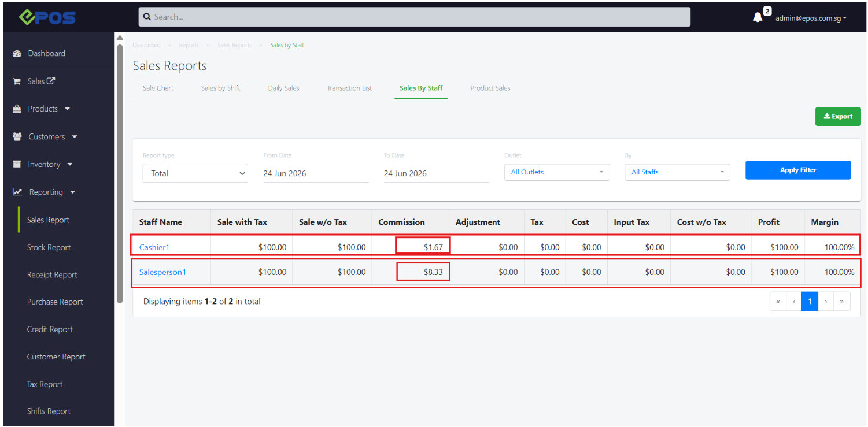Open the Salesperson1 staff link
Image resolution: width=868 pixels, height=427 pixels.
click(162, 272)
